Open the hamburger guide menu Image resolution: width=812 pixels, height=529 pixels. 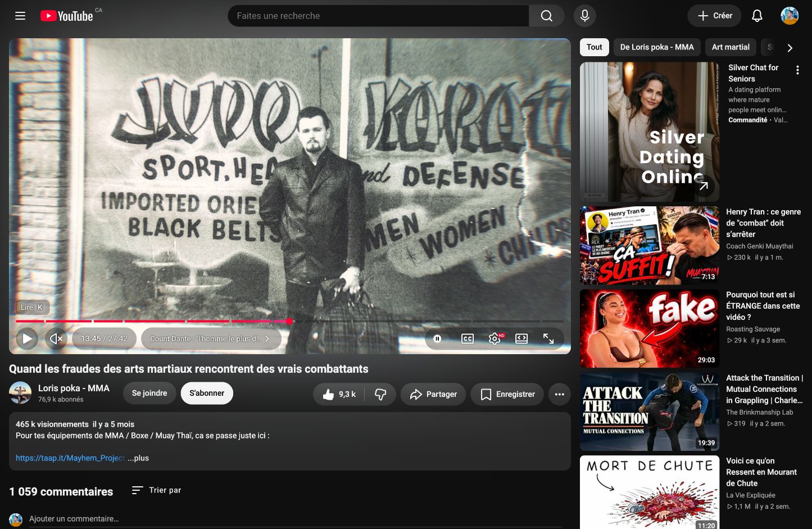point(20,16)
